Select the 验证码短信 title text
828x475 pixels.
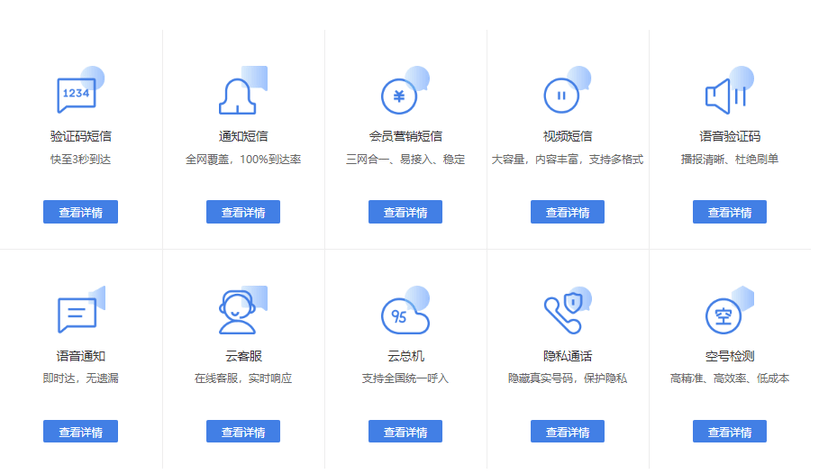81,136
